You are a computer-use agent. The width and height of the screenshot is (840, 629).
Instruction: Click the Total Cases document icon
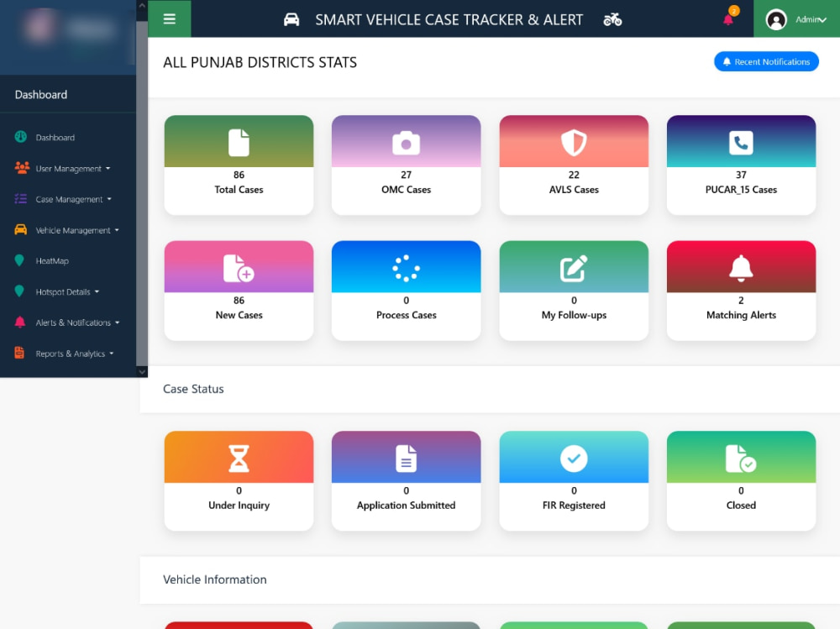click(x=239, y=143)
